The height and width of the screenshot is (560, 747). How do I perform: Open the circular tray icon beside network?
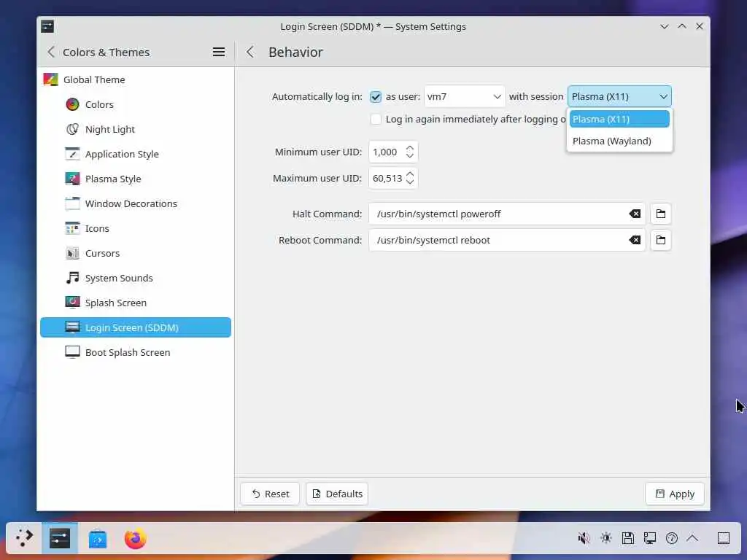pyautogui.click(x=672, y=538)
